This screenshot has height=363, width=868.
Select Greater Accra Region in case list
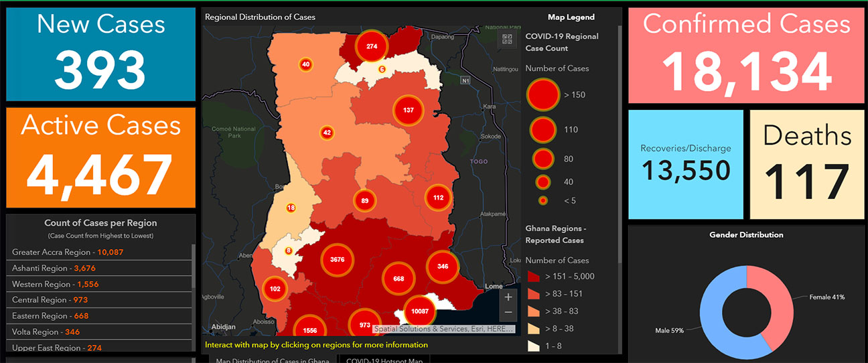(67, 252)
